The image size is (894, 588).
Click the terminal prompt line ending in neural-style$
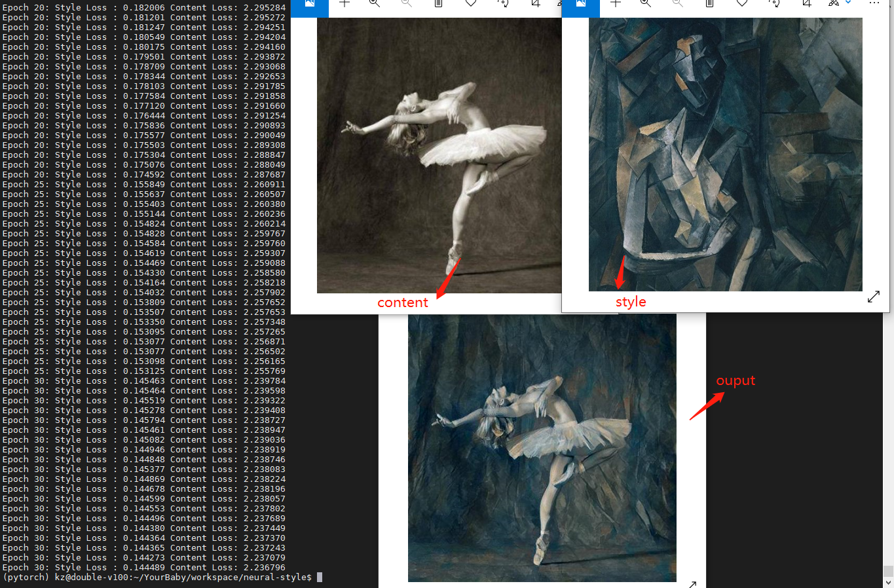pyautogui.click(x=157, y=577)
